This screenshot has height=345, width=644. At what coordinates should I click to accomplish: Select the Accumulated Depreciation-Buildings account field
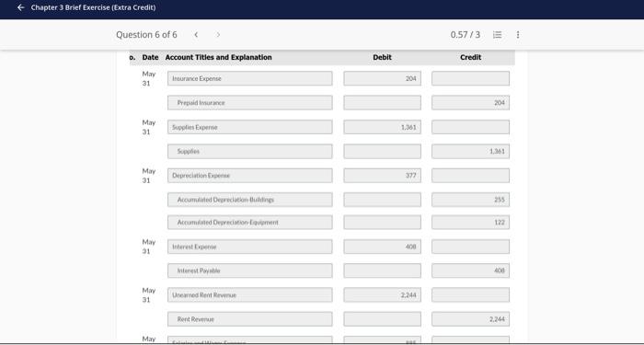click(249, 200)
